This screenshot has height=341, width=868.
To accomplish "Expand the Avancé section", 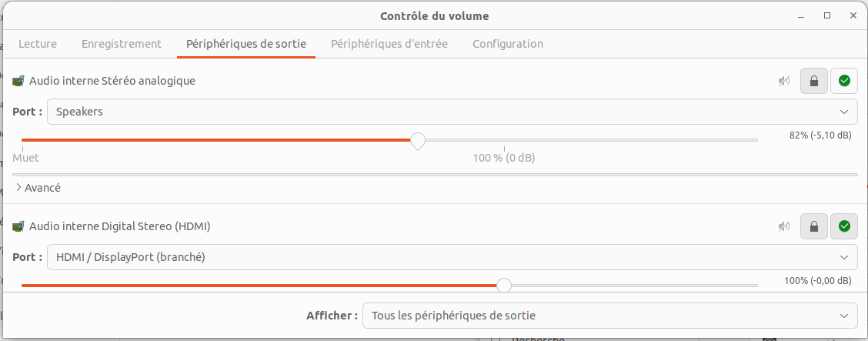I will click(x=38, y=188).
